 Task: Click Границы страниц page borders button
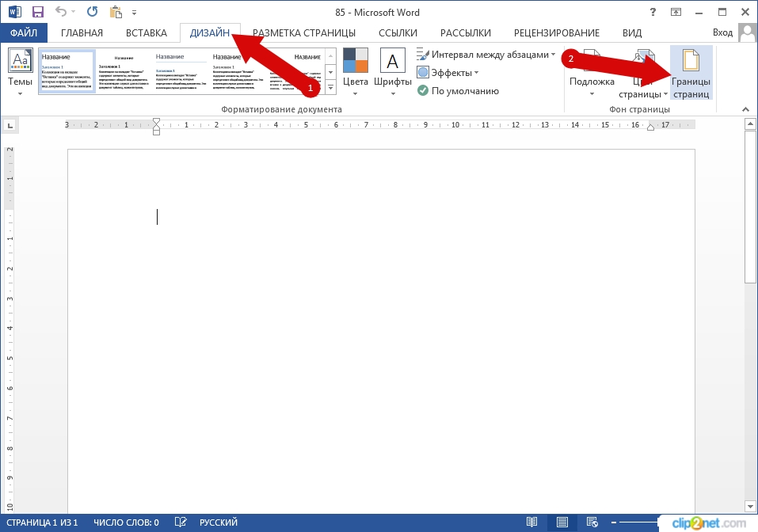point(691,73)
